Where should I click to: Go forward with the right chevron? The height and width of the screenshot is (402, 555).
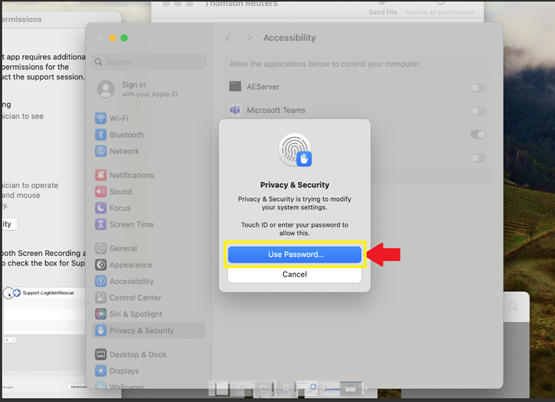(x=249, y=38)
